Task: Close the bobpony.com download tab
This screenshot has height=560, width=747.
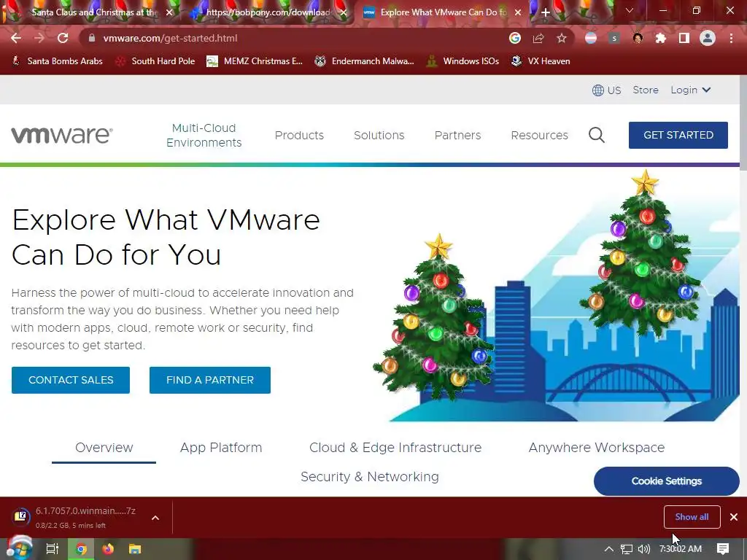Action: coord(344,12)
